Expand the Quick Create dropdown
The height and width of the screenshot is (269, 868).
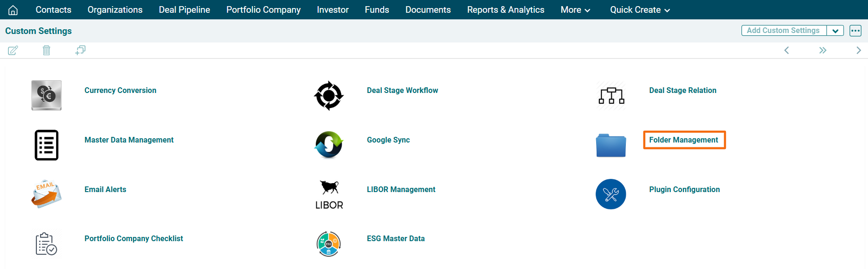point(640,10)
